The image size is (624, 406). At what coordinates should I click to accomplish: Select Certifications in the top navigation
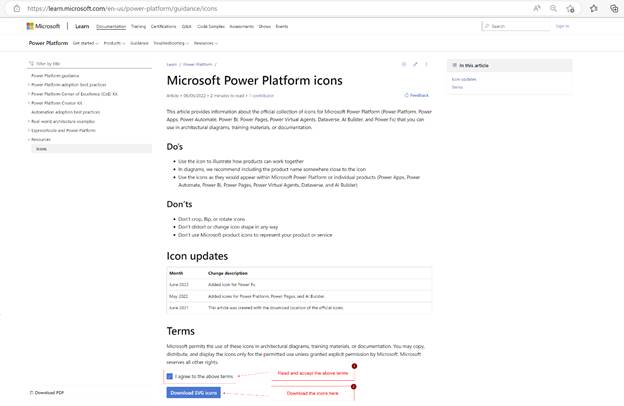(164, 26)
